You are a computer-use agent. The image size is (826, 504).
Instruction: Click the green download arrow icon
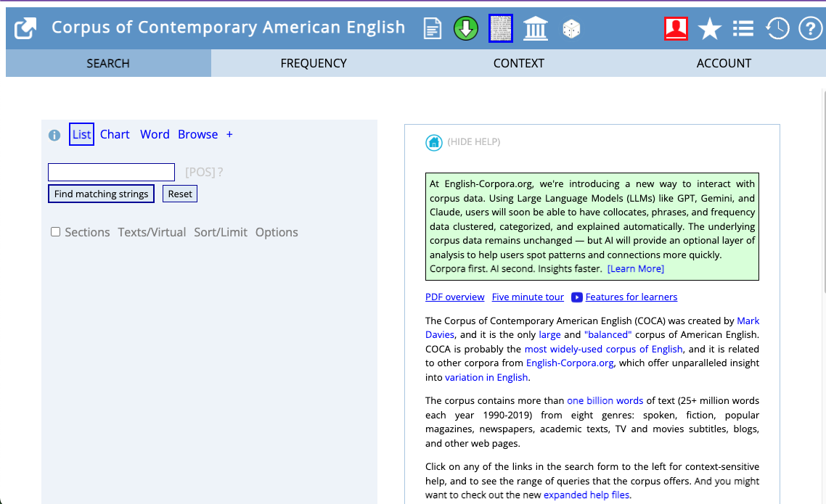pyautogui.click(x=466, y=29)
